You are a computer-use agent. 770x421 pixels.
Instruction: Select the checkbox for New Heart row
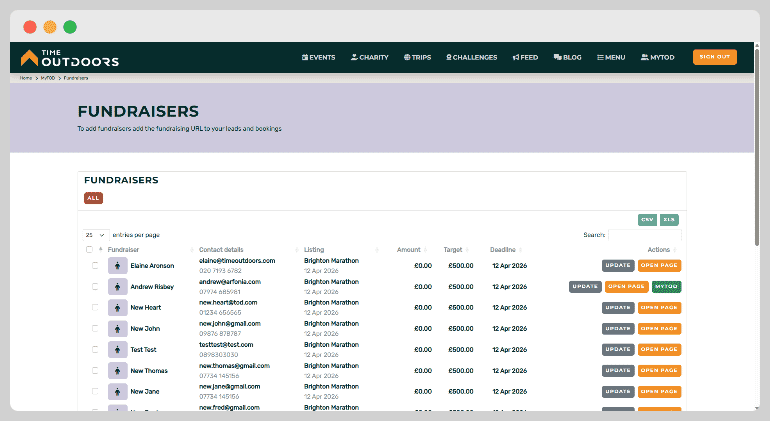tap(96, 308)
